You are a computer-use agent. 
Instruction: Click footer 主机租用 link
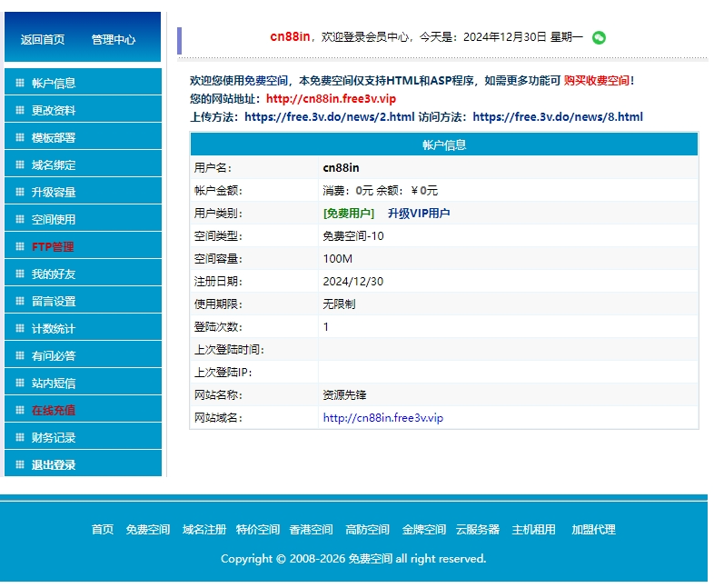(x=533, y=529)
